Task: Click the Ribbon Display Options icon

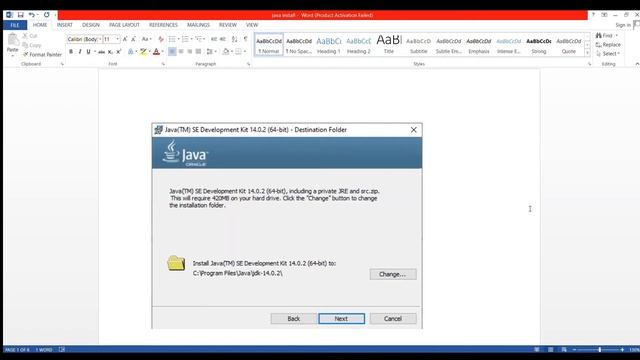Action: (x=604, y=15)
